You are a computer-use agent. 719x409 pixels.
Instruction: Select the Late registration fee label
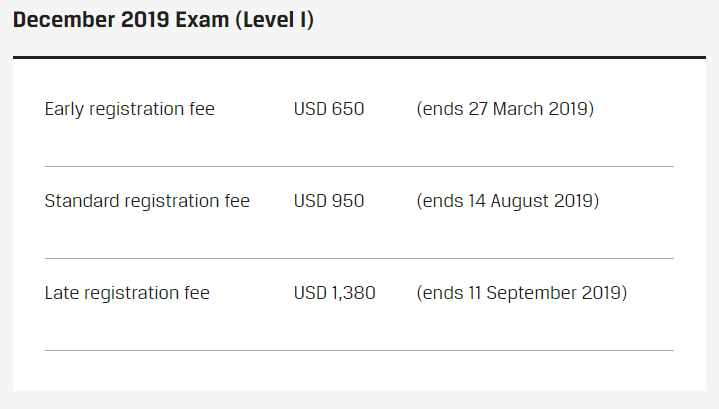pyautogui.click(x=127, y=293)
